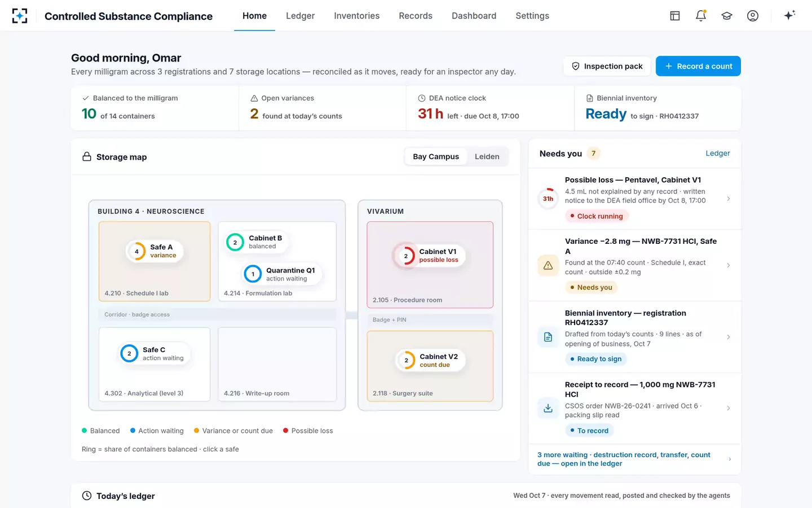This screenshot has width=812, height=508.
Task: Click the Record a count button
Action: (x=698, y=66)
